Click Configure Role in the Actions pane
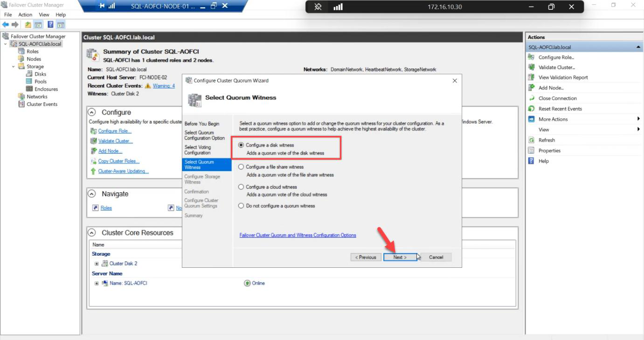Screen dimensions: 644x340 coord(556,57)
